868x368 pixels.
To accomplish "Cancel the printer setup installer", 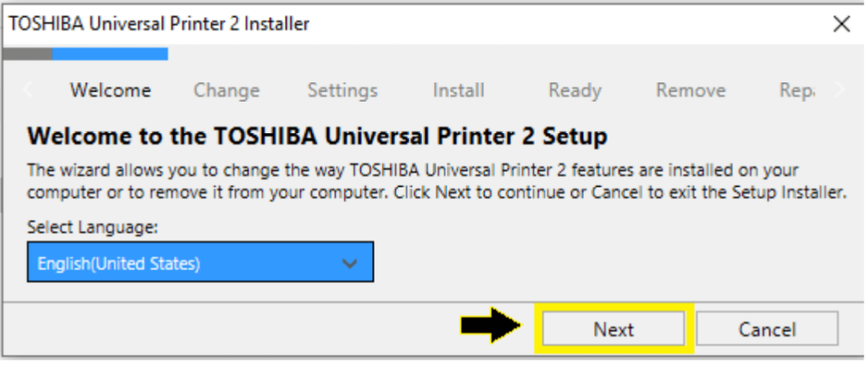I will (766, 330).
